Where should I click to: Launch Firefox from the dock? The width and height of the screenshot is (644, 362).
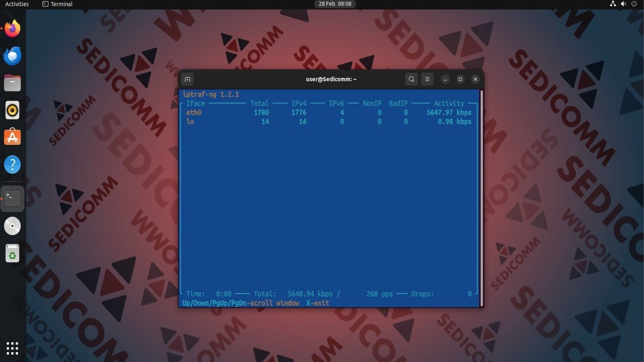[12, 29]
